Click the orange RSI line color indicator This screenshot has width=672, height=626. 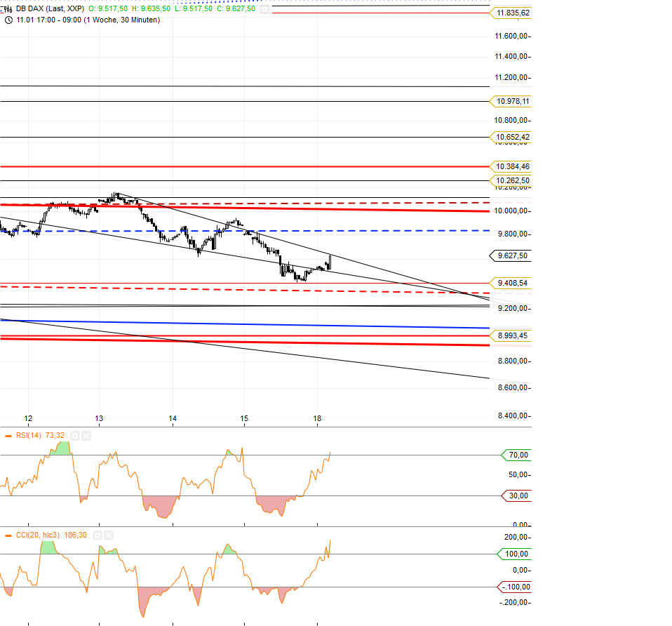(x=8, y=436)
